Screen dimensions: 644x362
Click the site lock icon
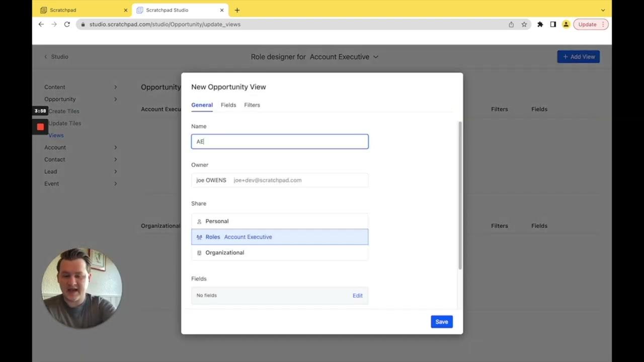tap(83, 24)
